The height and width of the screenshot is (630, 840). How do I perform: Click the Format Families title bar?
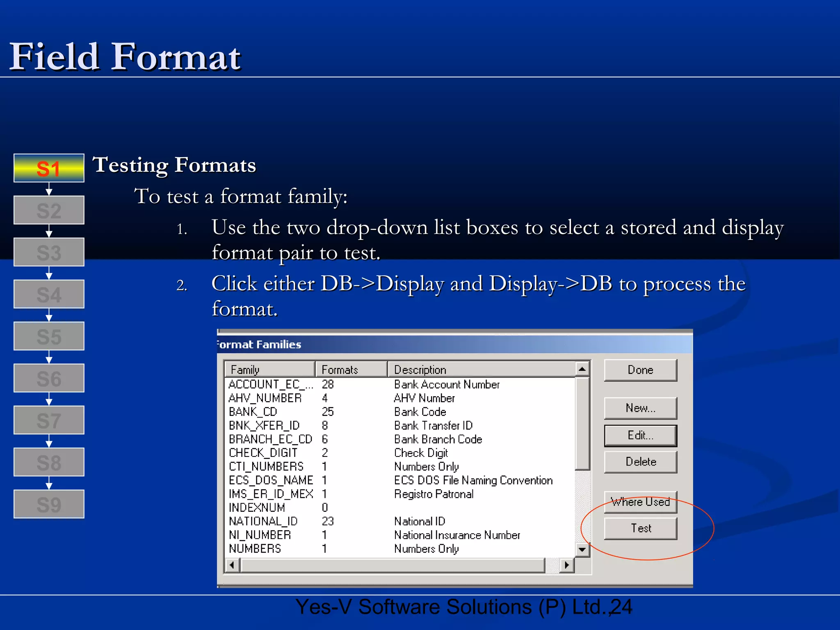click(x=454, y=345)
